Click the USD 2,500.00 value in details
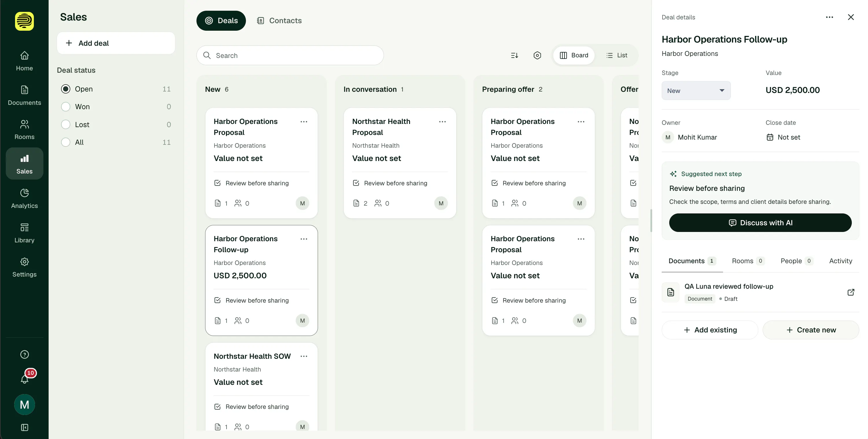 tap(792, 90)
